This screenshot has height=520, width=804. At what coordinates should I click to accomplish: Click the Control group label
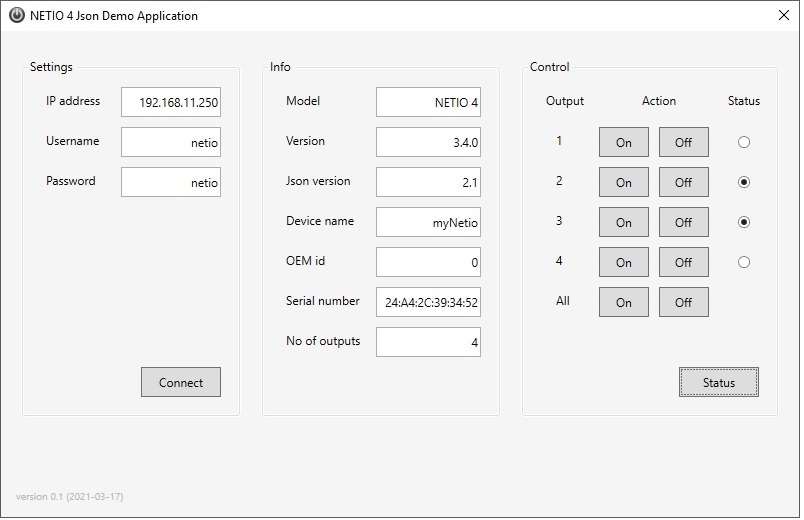(x=550, y=67)
